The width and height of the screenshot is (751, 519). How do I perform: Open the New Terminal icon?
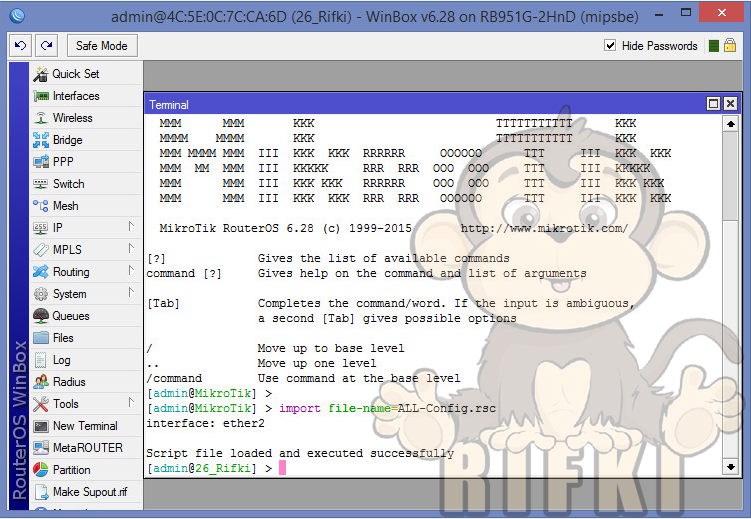pyautogui.click(x=41, y=426)
